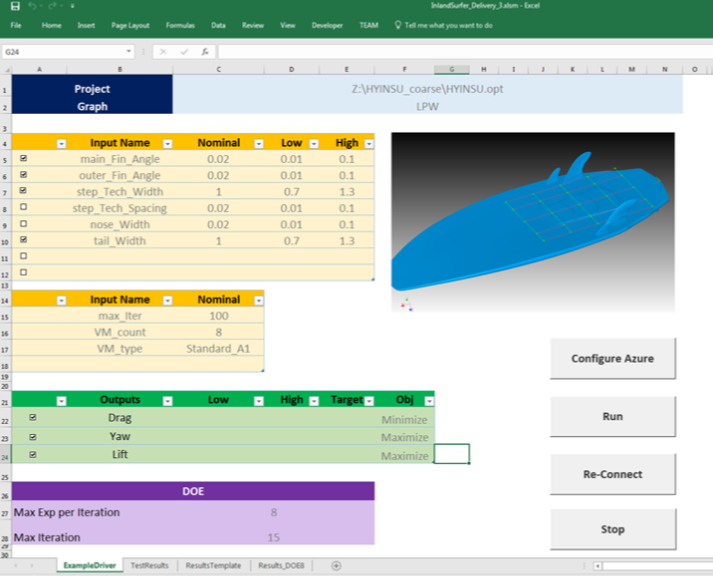The width and height of the screenshot is (713, 576).
Task: Switch to the TestResults sheet tab
Action: (149, 566)
